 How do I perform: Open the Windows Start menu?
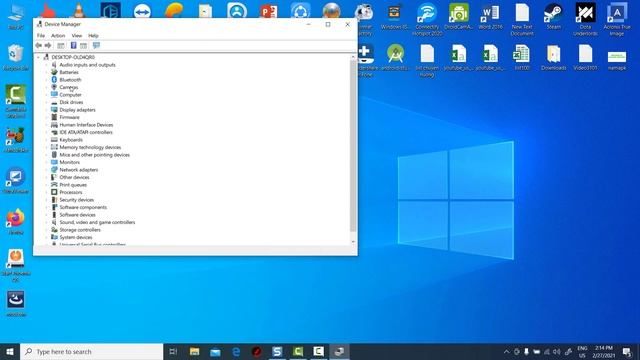click(x=10, y=351)
